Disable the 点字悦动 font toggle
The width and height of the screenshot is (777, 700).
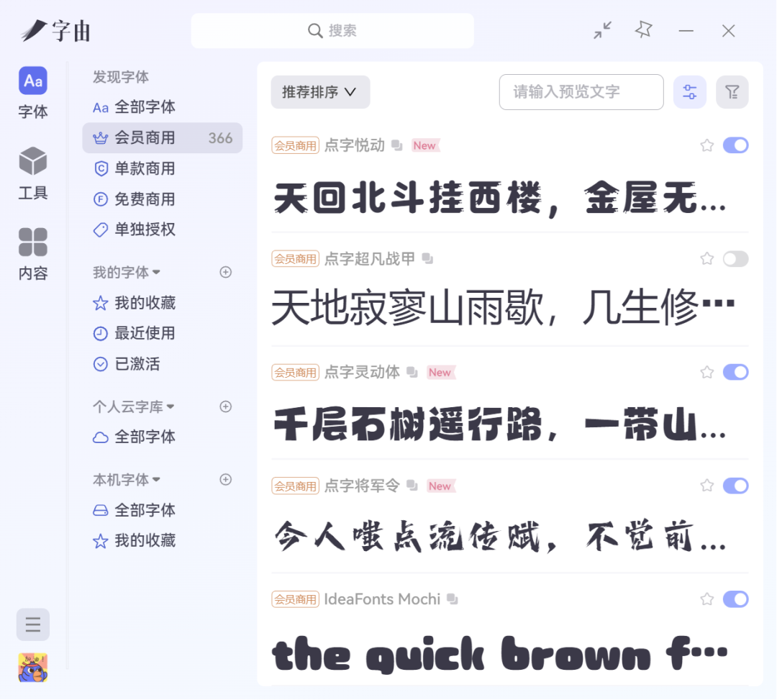735,145
